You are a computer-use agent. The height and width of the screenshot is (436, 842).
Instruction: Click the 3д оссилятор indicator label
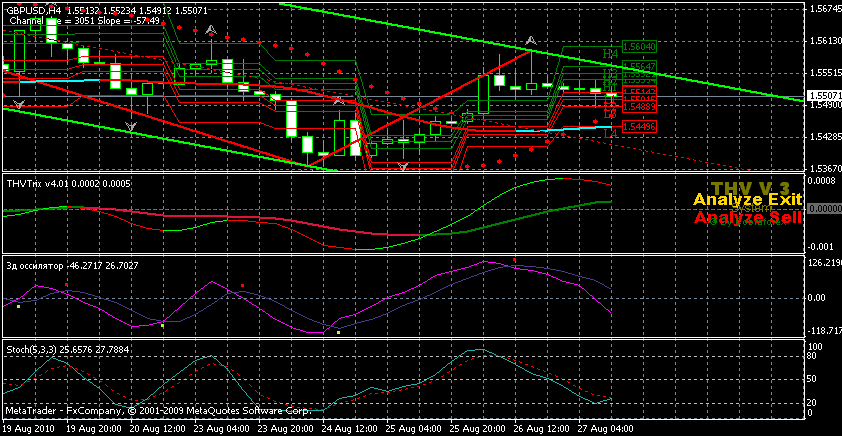click(x=73, y=265)
